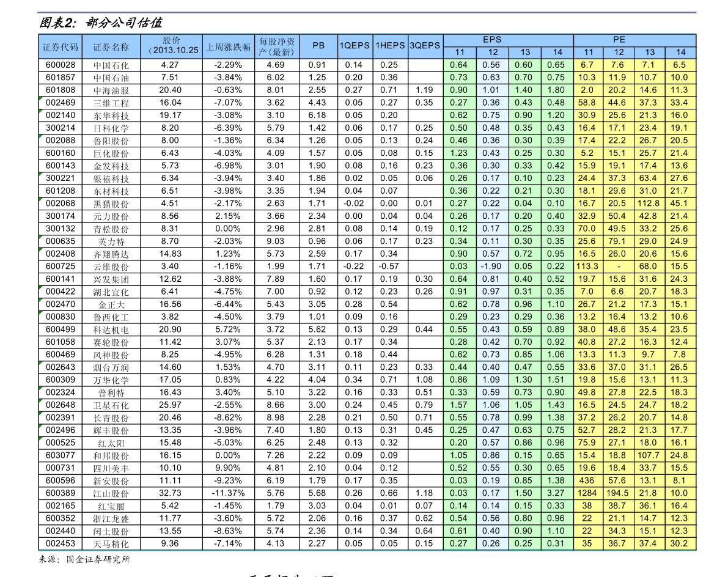
Task: Select the company name 红宝丽
Action: 111,506
